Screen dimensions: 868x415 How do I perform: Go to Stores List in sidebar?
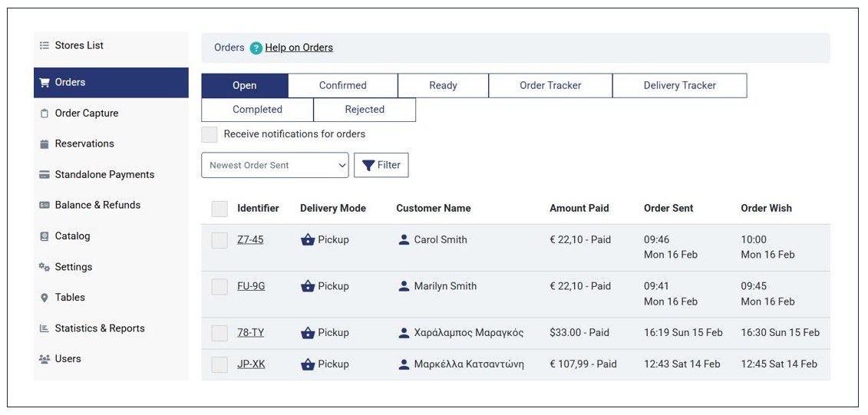point(111,46)
